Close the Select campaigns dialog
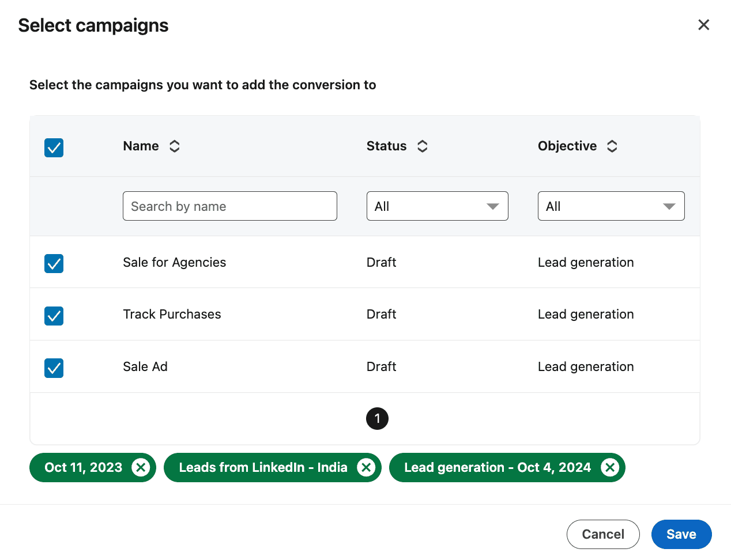Image resolution: width=731 pixels, height=560 pixels. coord(703,25)
